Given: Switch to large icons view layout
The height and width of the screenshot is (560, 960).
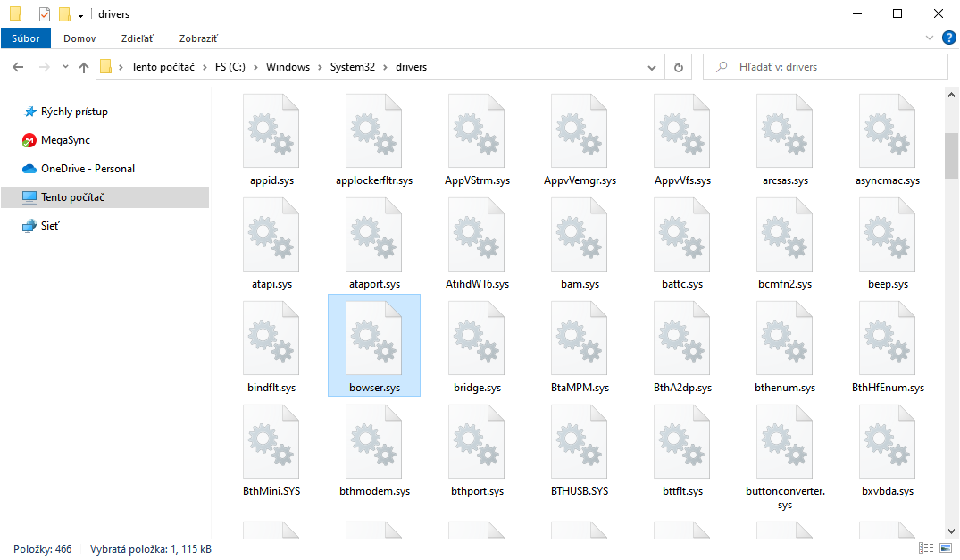Looking at the screenshot, I should pos(944,548).
